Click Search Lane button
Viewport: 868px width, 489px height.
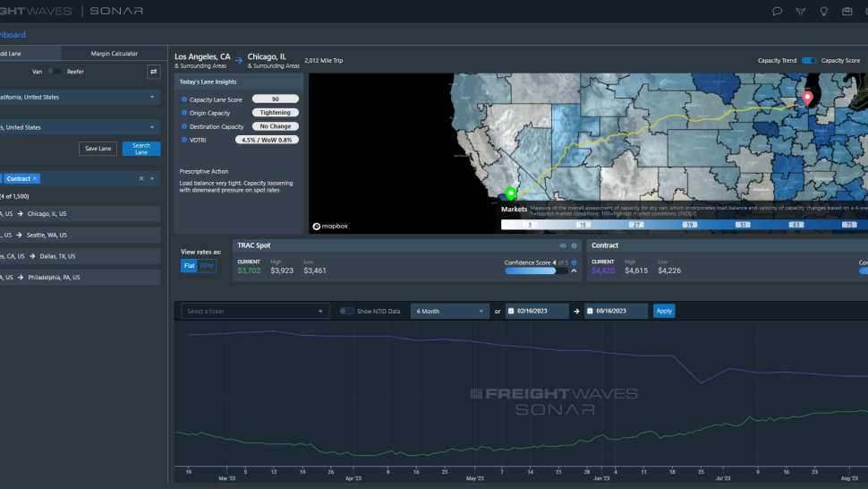[141, 149]
